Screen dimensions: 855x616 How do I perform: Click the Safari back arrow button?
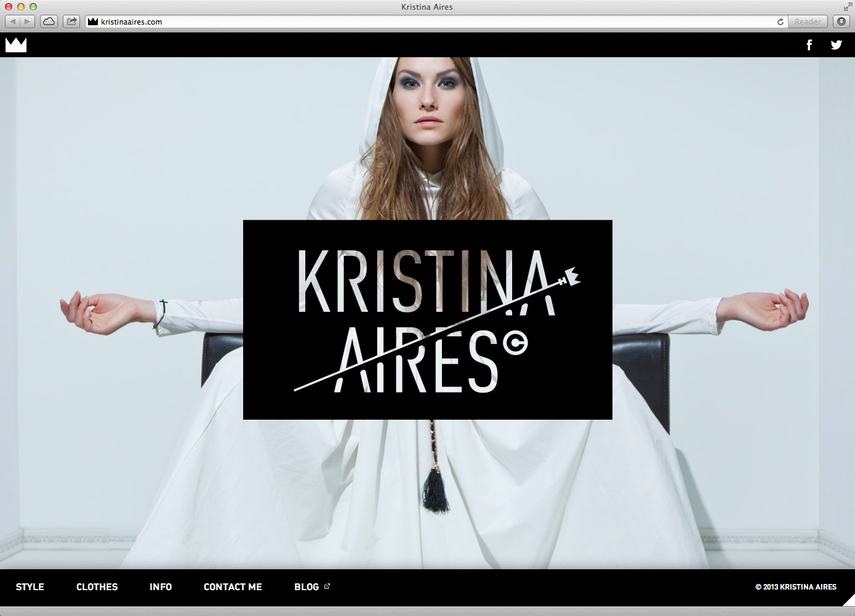click(x=13, y=22)
